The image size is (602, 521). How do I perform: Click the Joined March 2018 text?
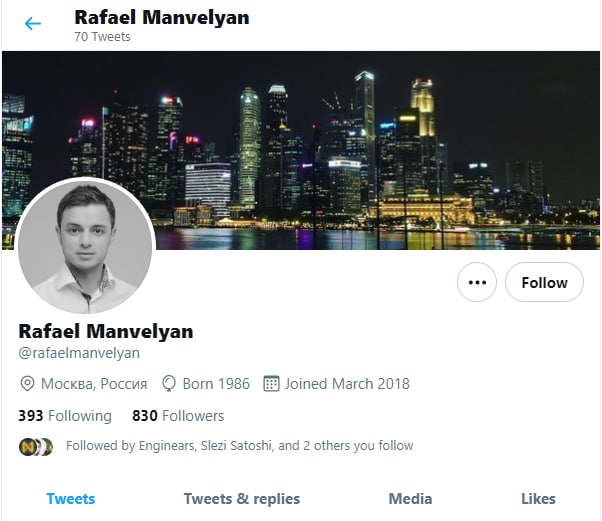[x=347, y=384]
